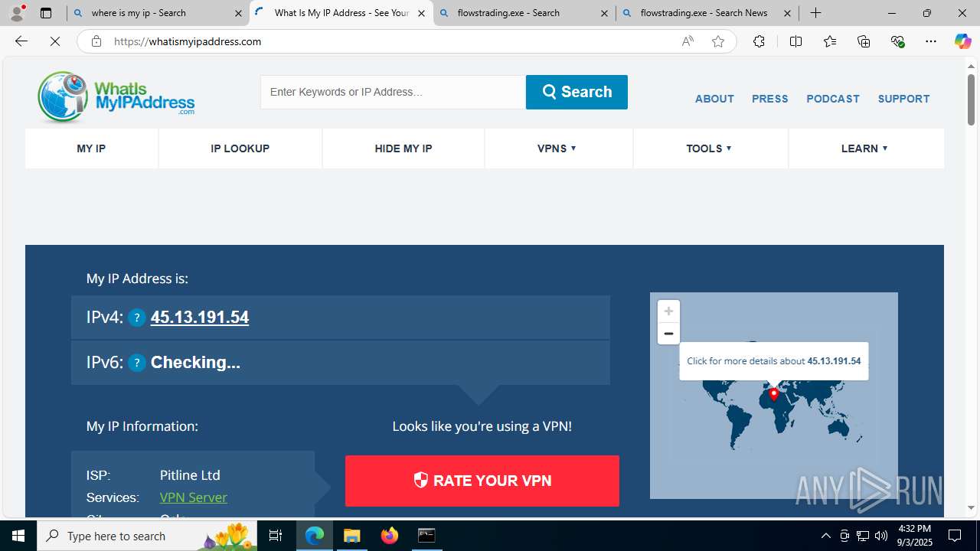Click the RATE YOUR VPN button
This screenshot has height=551, width=980.
tap(482, 481)
